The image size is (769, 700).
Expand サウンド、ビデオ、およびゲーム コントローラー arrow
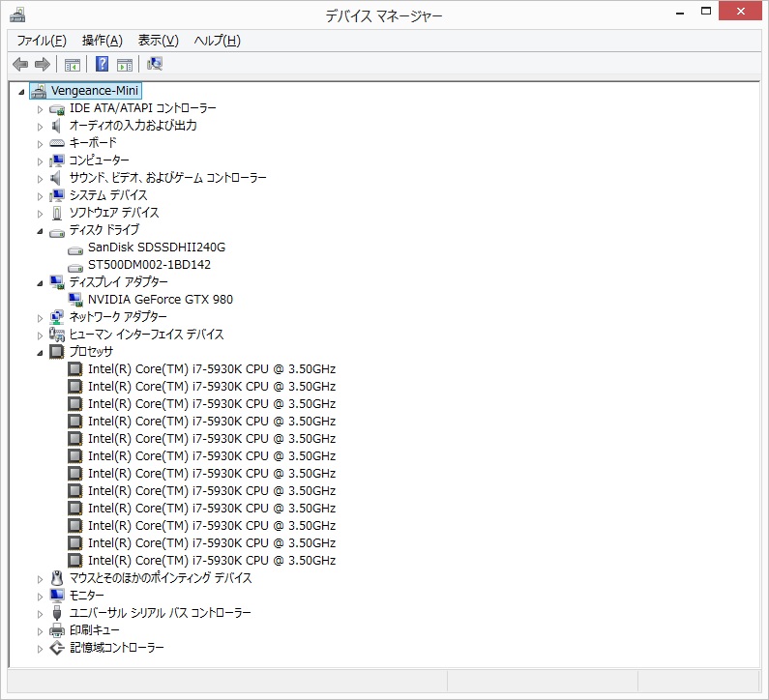41,179
